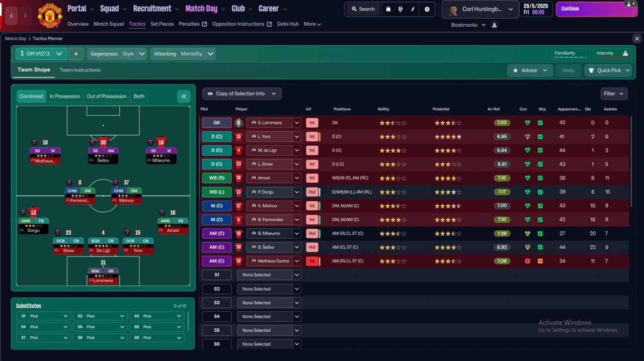Click condition heart for S. Lammens
The width and height of the screenshot is (644, 361).
527,123
